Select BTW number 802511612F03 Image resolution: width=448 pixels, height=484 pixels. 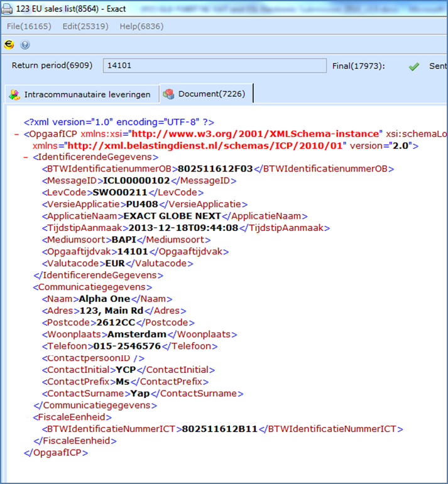point(216,169)
